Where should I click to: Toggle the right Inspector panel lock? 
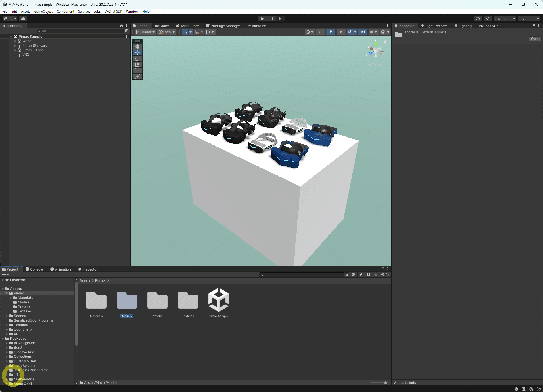(x=534, y=26)
